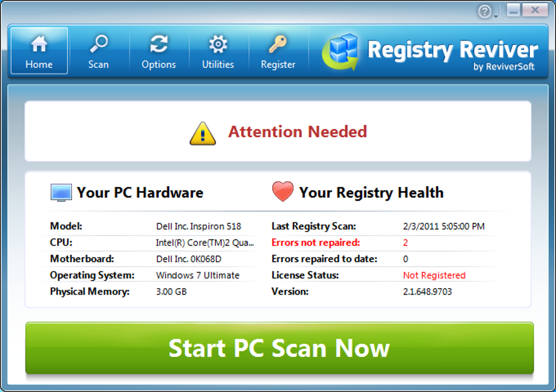
Task: Click the Operating System label
Action: click(x=92, y=275)
